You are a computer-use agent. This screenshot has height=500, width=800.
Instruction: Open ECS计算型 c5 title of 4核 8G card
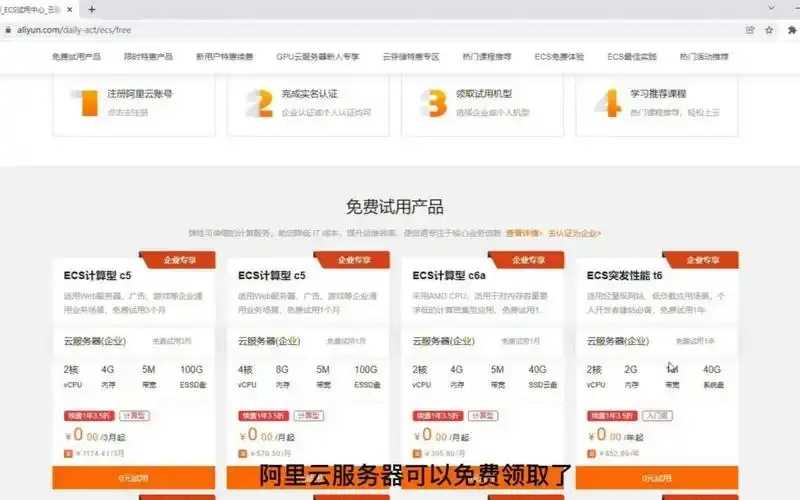coord(272,276)
